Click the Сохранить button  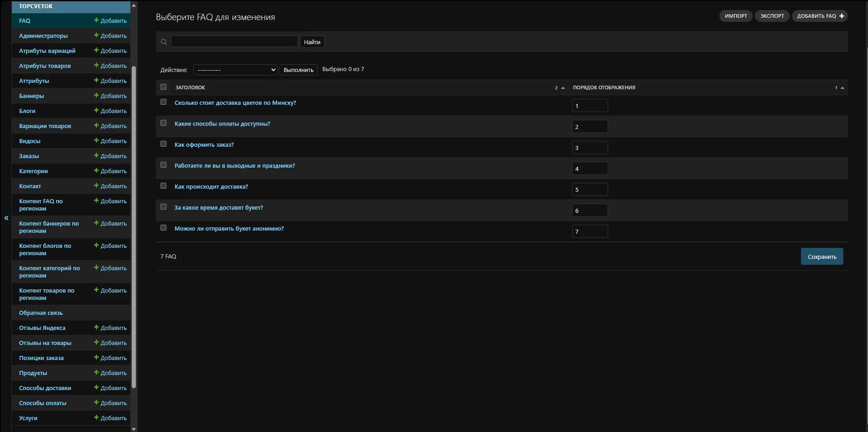(x=822, y=257)
